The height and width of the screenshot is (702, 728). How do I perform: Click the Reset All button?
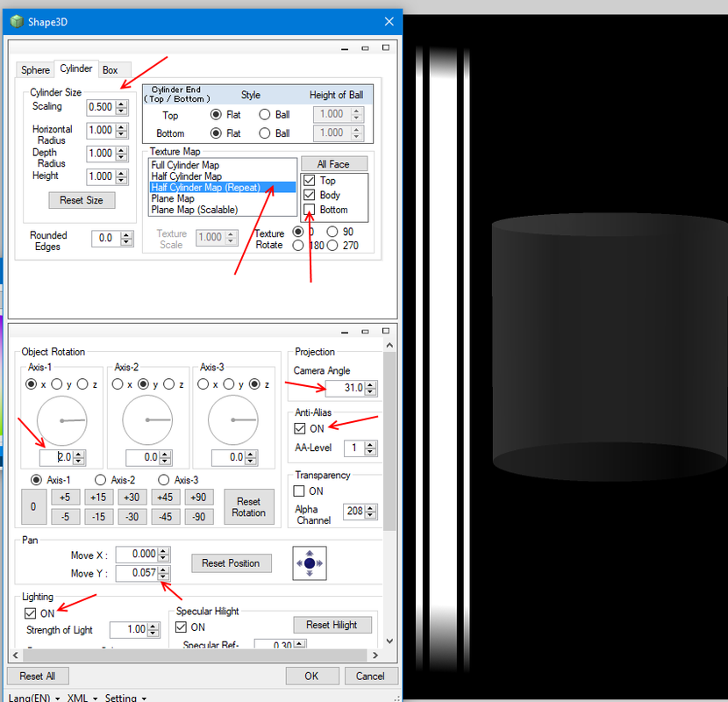click(38, 676)
